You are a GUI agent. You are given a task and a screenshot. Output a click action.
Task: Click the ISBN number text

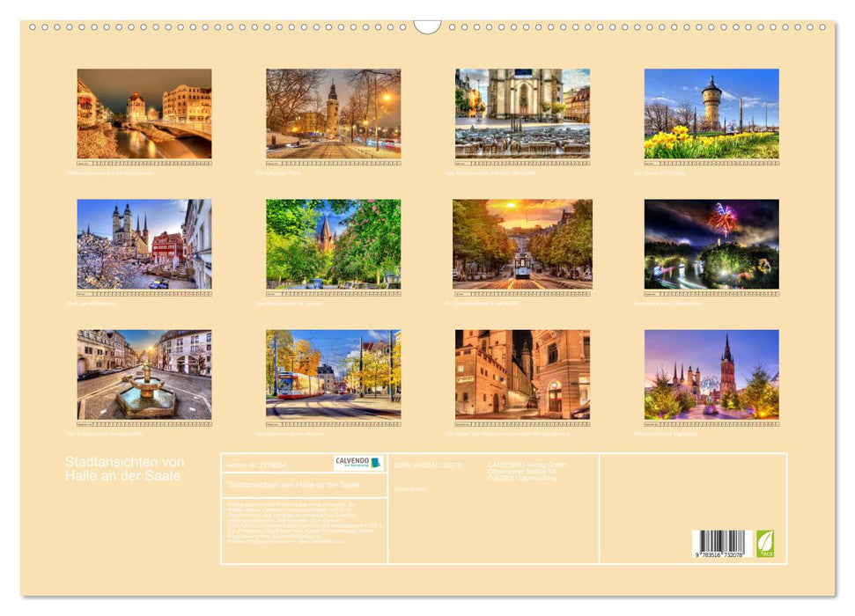[x=428, y=465]
